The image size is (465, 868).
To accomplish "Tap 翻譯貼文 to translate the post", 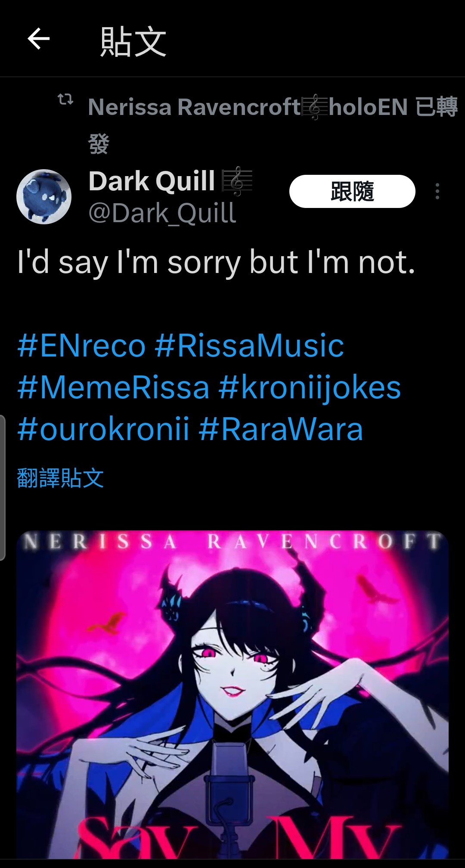I will 60,478.
